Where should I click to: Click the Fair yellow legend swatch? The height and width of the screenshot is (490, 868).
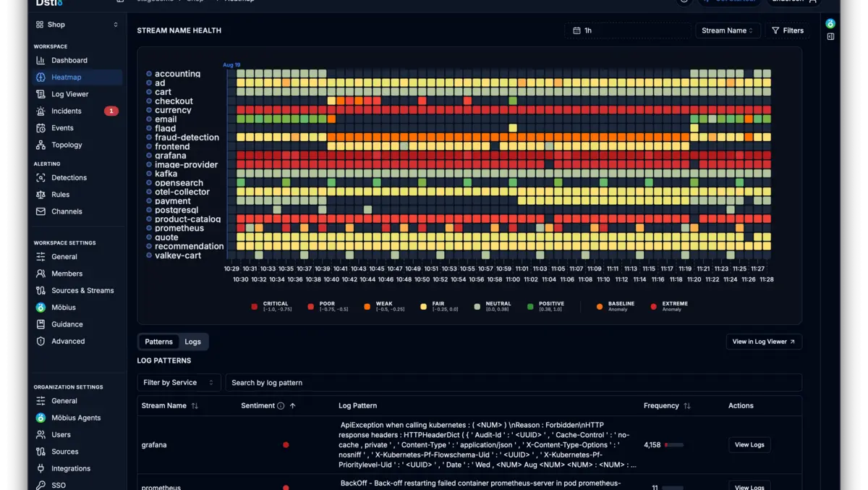[423, 306]
